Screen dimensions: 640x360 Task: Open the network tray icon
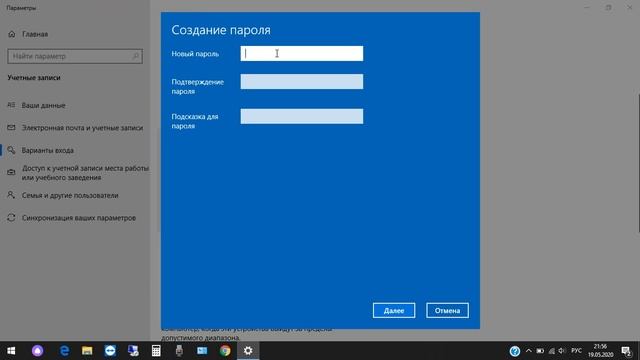click(x=551, y=351)
